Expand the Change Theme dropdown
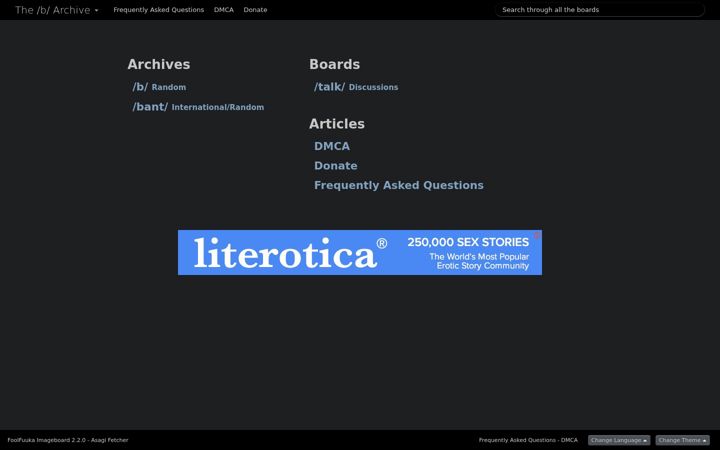The height and width of the screenshot is (450, 720). pyautogui.click(x=682, y=440)
